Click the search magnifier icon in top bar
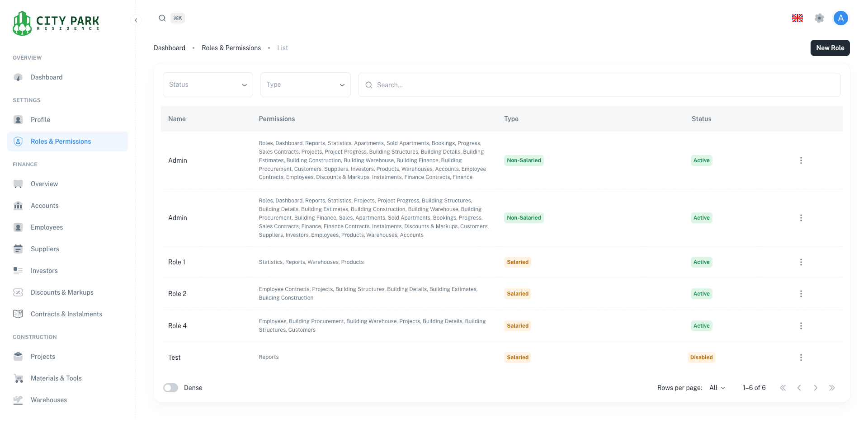868x442 pixels. 162,18
